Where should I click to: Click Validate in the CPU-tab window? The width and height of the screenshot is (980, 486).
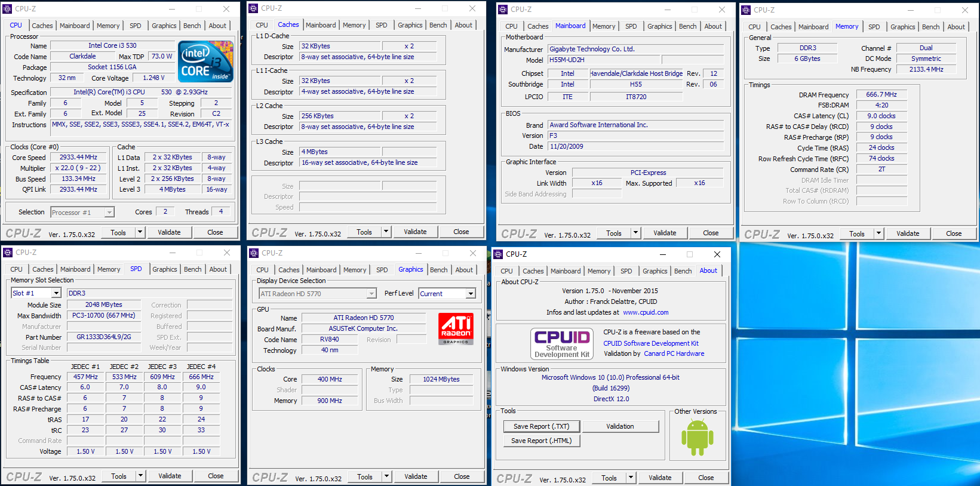tap(169, 232)
